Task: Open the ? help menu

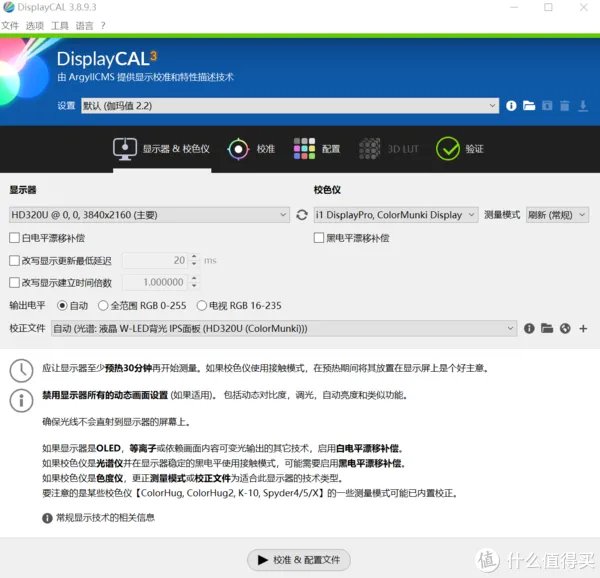Action: [103, 26]
